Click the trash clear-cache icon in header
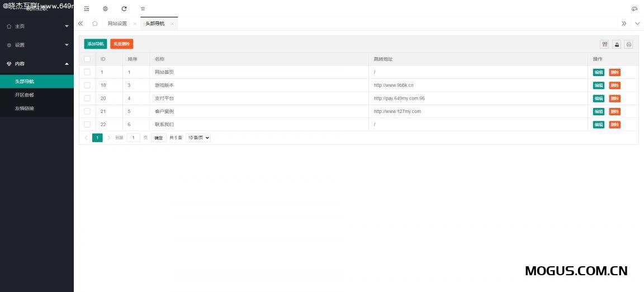 pos(143,9)
